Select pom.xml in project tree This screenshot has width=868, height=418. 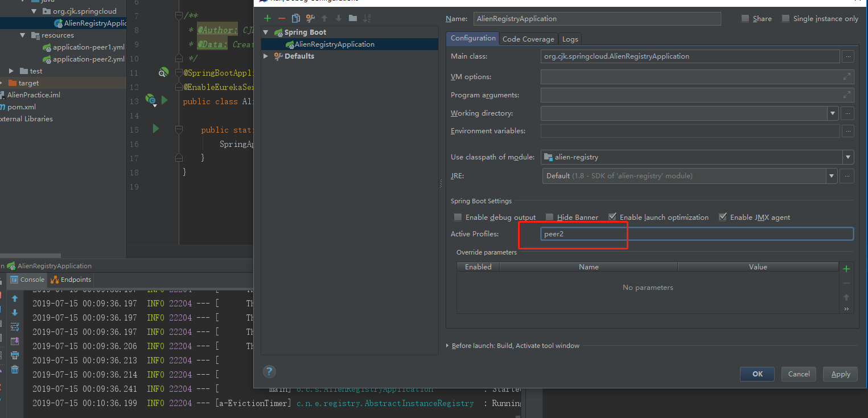22,107
